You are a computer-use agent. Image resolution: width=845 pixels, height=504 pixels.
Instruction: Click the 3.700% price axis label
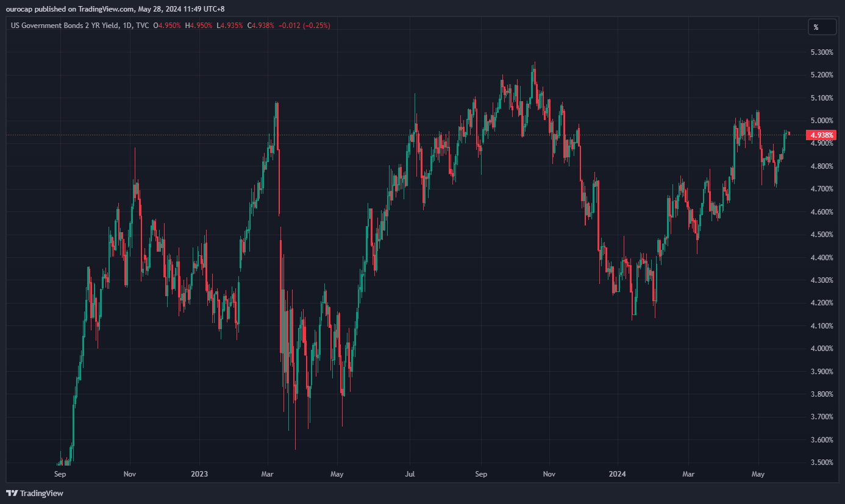[x=821, y=417]
